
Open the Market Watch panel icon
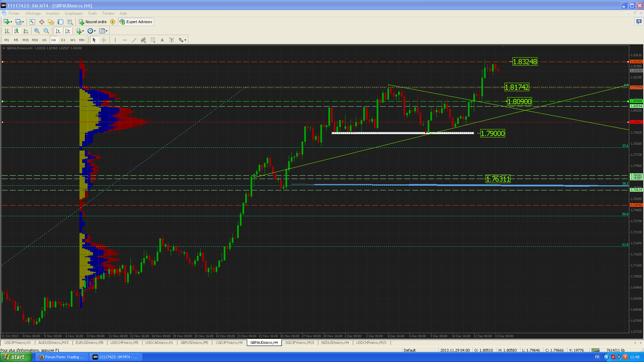point(32,22)
